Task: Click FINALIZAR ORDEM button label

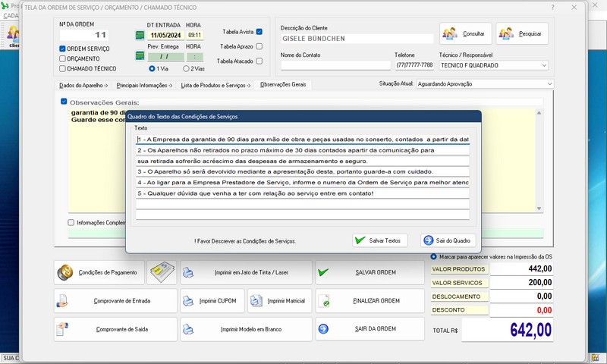Action: 376,301
